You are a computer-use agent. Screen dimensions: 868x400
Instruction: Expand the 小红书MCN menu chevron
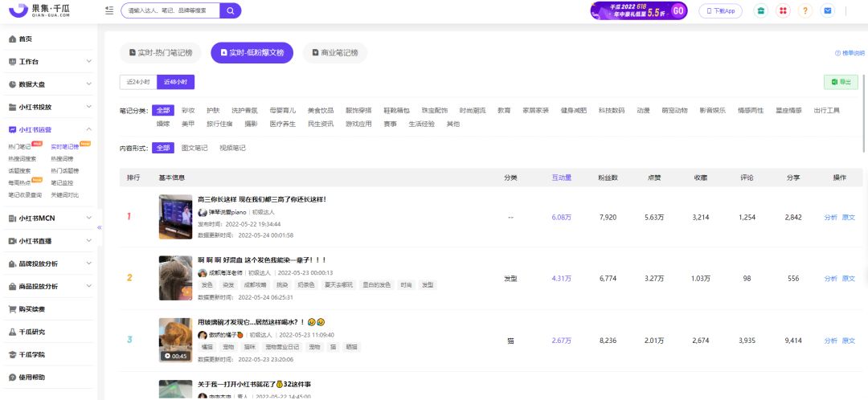coord(88,218)
